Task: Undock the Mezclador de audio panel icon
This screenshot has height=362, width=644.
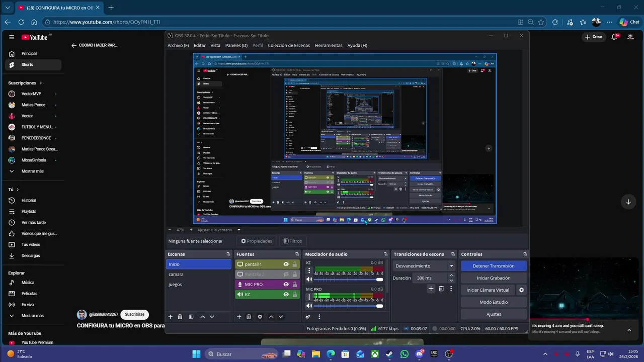Action: (386, 254)
